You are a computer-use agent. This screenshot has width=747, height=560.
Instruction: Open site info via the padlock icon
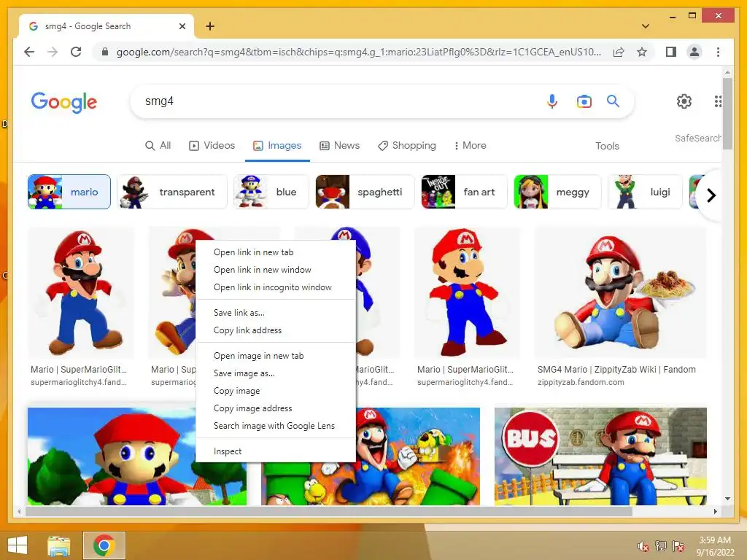[105, 52]
